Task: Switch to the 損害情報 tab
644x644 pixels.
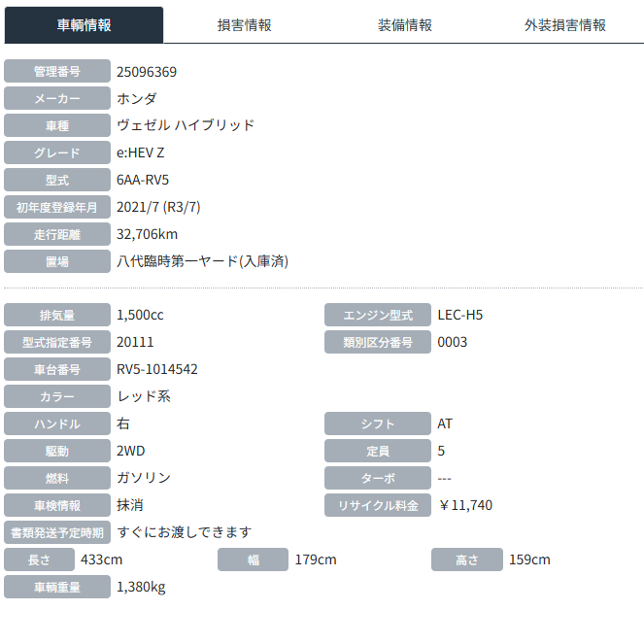Action: (x=244, y=25)
